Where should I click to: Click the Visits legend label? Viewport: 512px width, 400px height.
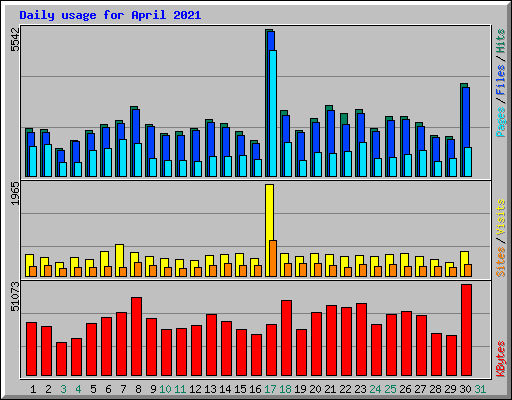point(501,217)
